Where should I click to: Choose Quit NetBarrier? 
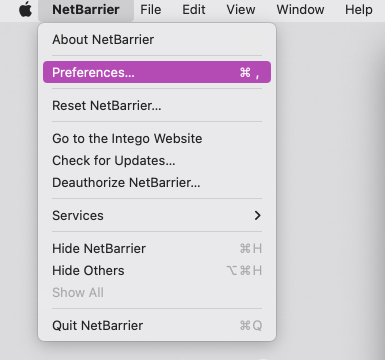pyautogui.click(x=157, y=325)
